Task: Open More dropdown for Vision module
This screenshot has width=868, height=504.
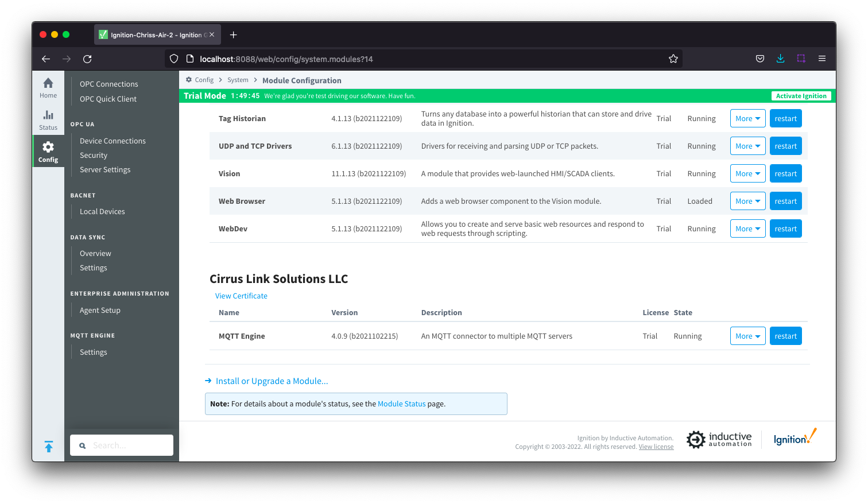Action: pyautogui.click(x=748, y=173)
